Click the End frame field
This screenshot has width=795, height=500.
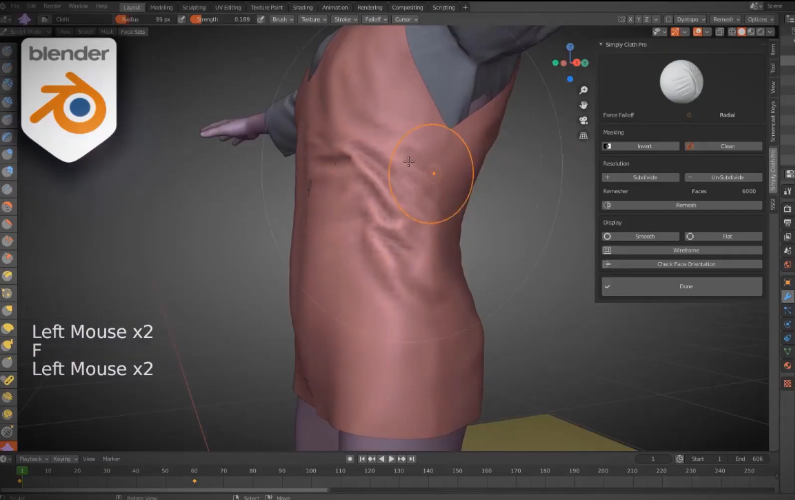tap(750, 459)
